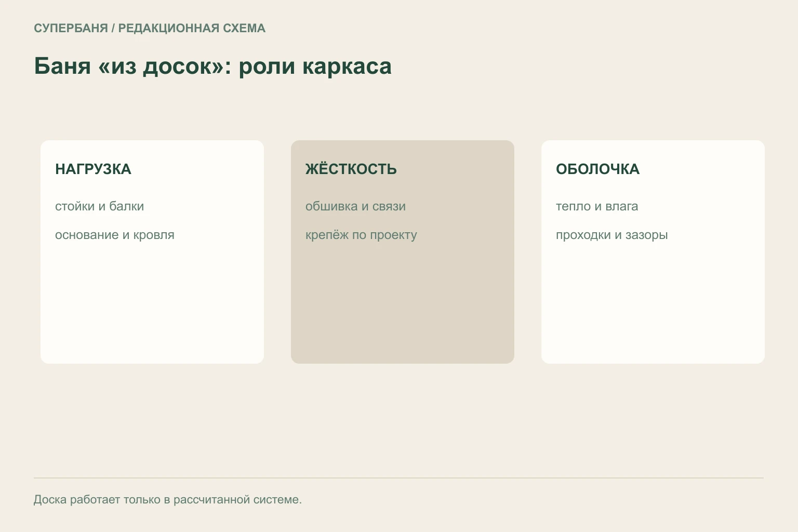Screen dimensions: 798x532
Task: Click the «НАГРУЗКА» card title
Action: coord(93,169)
